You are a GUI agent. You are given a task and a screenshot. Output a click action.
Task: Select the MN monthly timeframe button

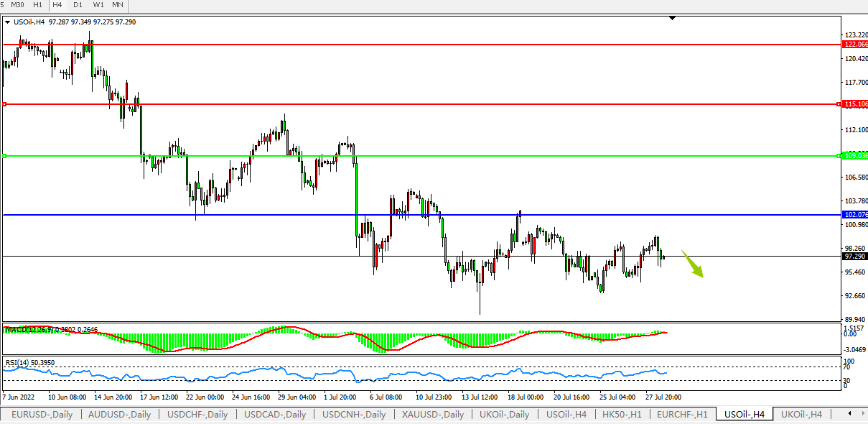[x=117, y=5]
